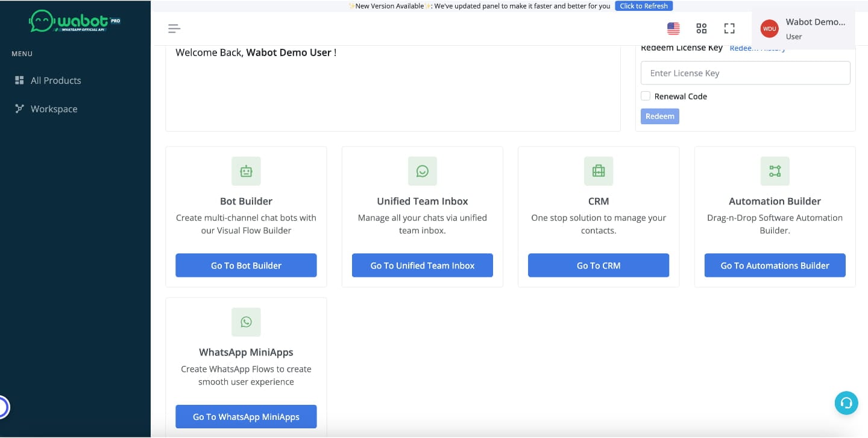The image size is (868, 438).
Task: Click the Click to Refresh button
Action: tap(643, 6)
